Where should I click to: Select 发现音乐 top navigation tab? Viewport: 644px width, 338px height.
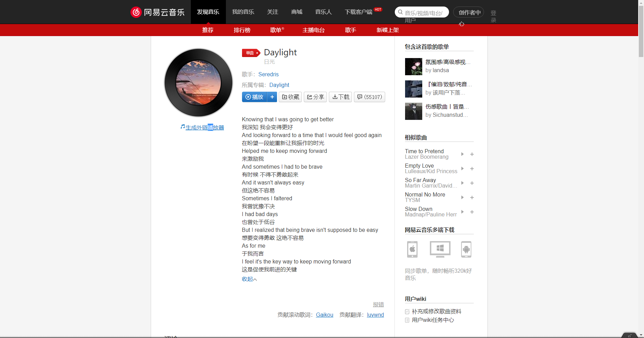(x=208, y=12)
